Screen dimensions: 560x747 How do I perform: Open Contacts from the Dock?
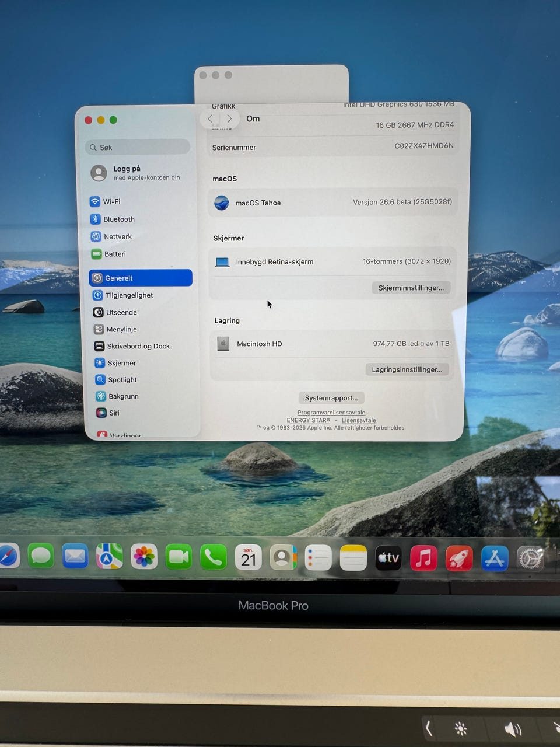(283, 558)
